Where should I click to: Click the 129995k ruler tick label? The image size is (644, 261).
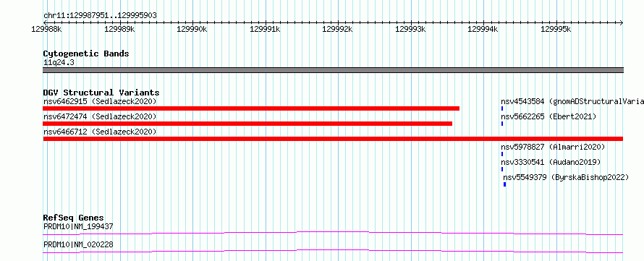click(x=556, y=29)
